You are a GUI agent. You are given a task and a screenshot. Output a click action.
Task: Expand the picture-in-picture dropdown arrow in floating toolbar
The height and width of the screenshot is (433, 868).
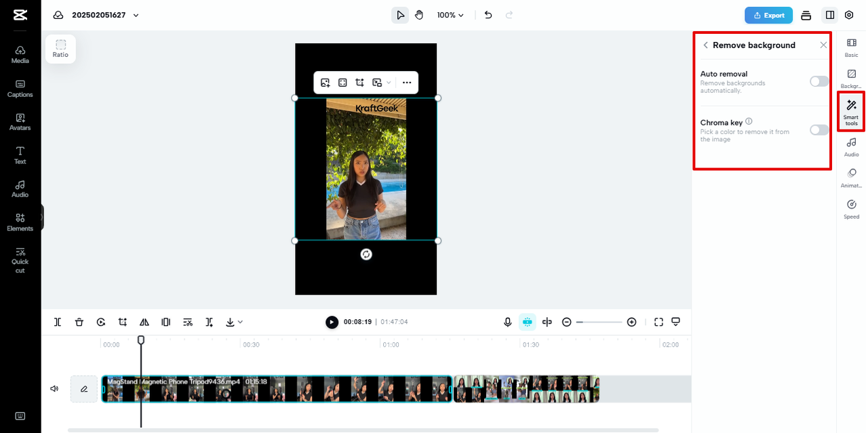[x=389, y=83]
